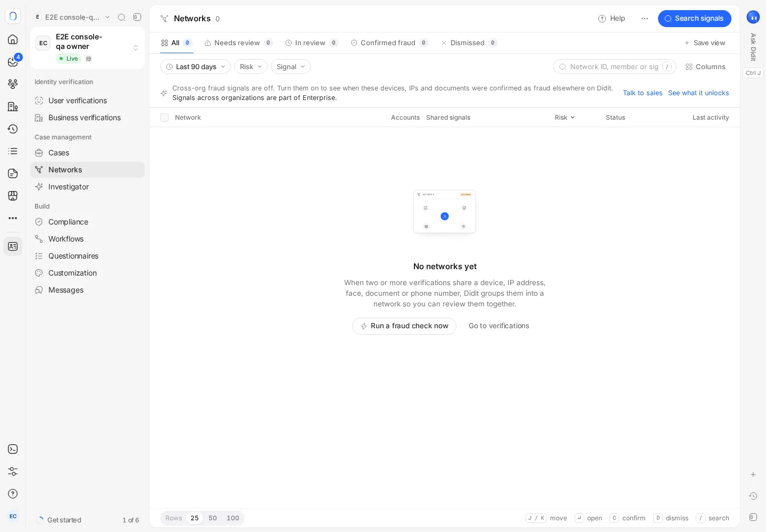Switch to the Confirmed fraud tab
The width and height of the screenshot is (766, 532).
click(x=389, y=43)
